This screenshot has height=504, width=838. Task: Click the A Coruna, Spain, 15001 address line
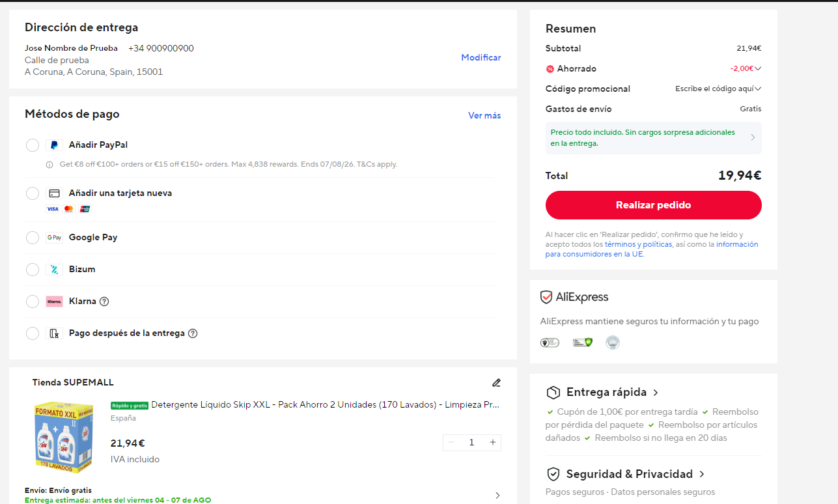click(x=94, y=72)
